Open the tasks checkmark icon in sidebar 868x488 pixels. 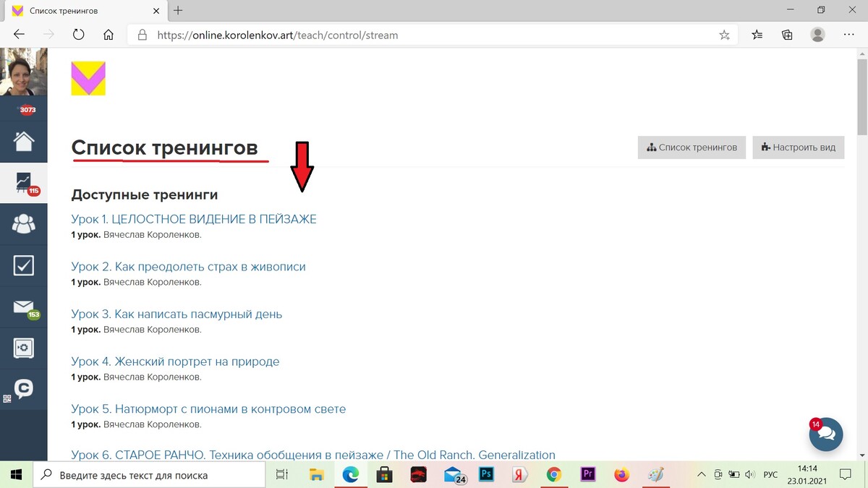[x=23, y=265]
